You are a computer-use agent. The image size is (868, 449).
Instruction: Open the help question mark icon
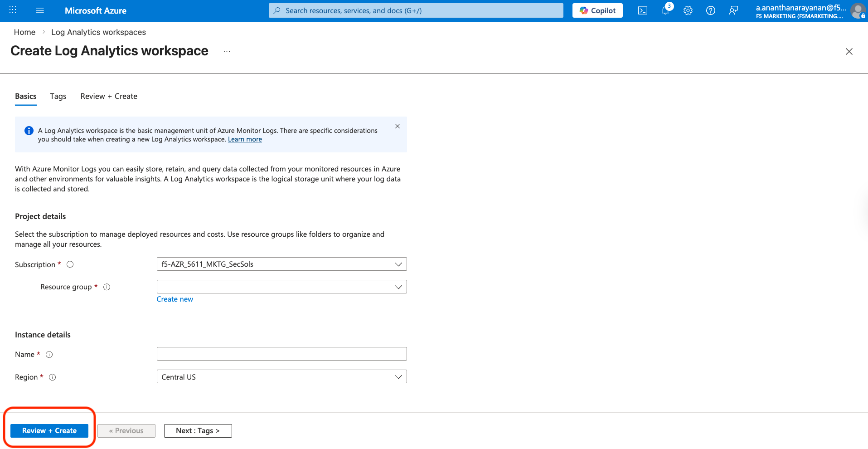pyautogui.click(x=711, y=10)
